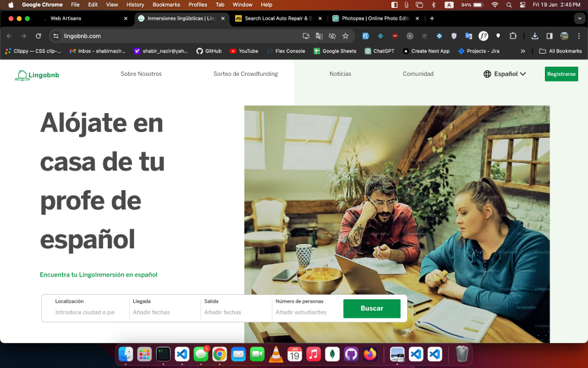The height and width of the screenshot is (368, 588).
Task: Expand hidden bookmarks with the double chevron
Action: click(x=523, y=51)
